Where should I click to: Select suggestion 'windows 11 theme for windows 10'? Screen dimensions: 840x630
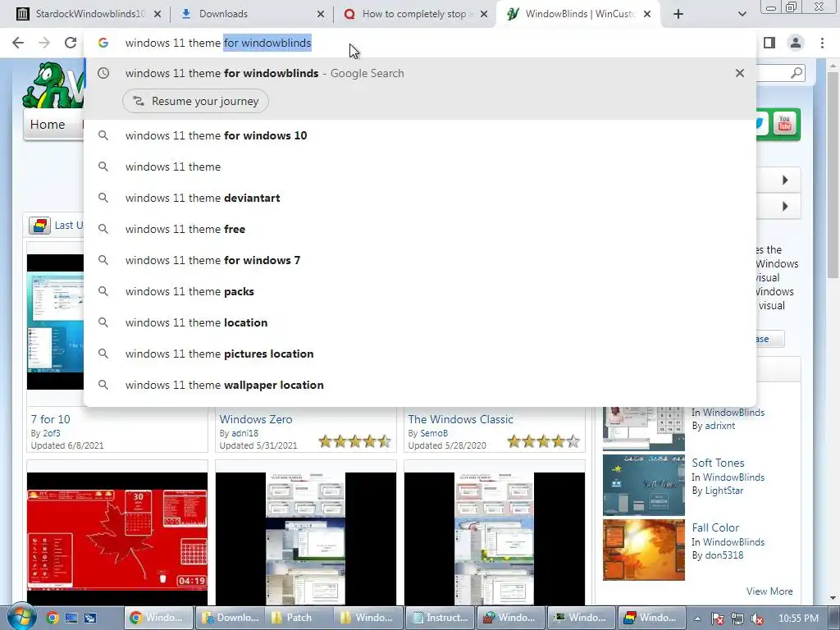pyautogui.click(x=420, y=135)
